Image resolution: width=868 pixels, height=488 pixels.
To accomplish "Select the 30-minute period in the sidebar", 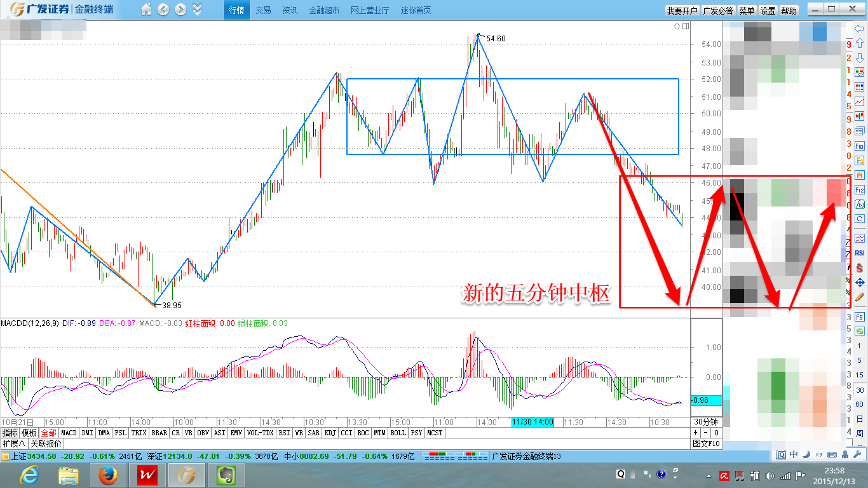I will [x=859, y=389].
